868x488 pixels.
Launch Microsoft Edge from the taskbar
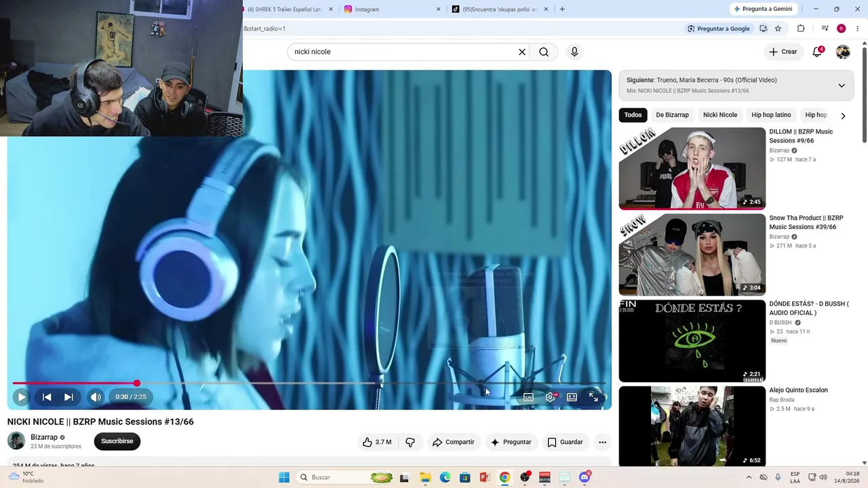pos(445,477)
